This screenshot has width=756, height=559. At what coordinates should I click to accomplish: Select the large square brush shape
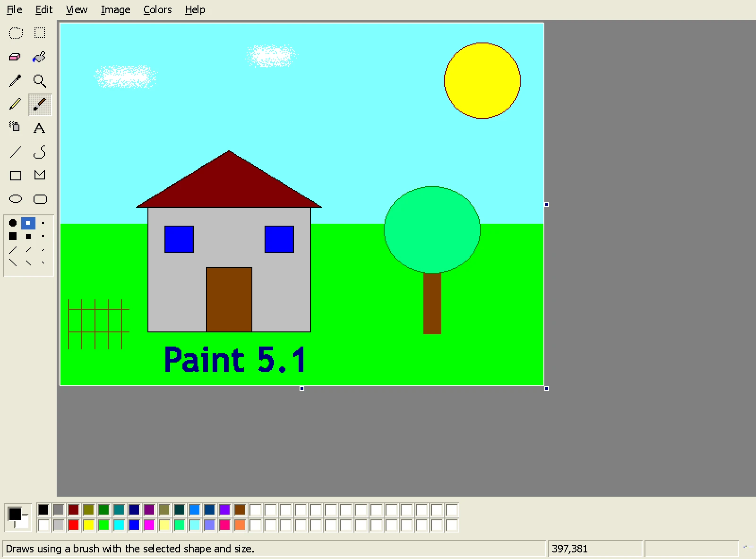tap(13, 236)
